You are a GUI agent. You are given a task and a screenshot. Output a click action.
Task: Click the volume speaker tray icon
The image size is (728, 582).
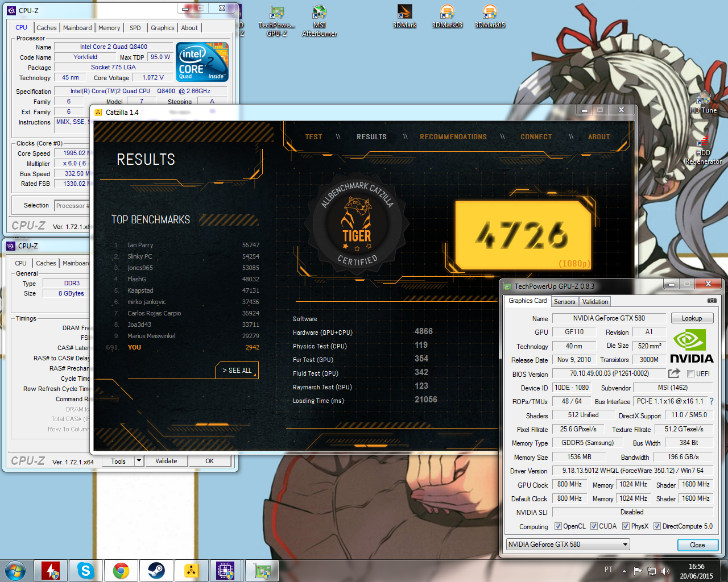[665, 571]
